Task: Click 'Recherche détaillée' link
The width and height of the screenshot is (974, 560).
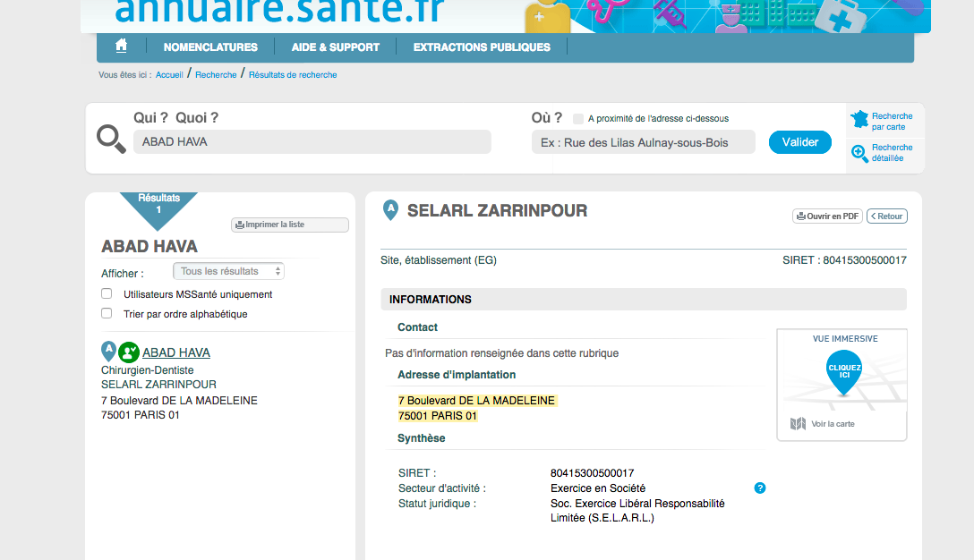Action: pyautogui.click(x=892, y=153)
